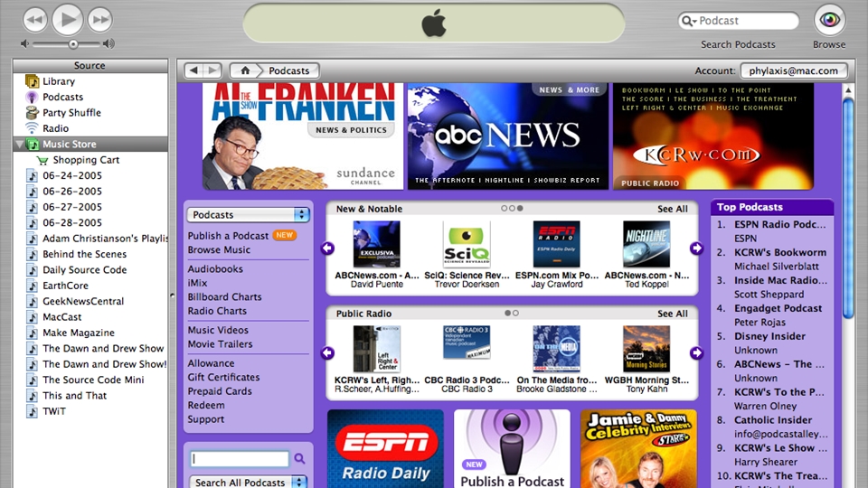
Task: Open the KCRW.com public radio banner
Action: tap(713, 136)
